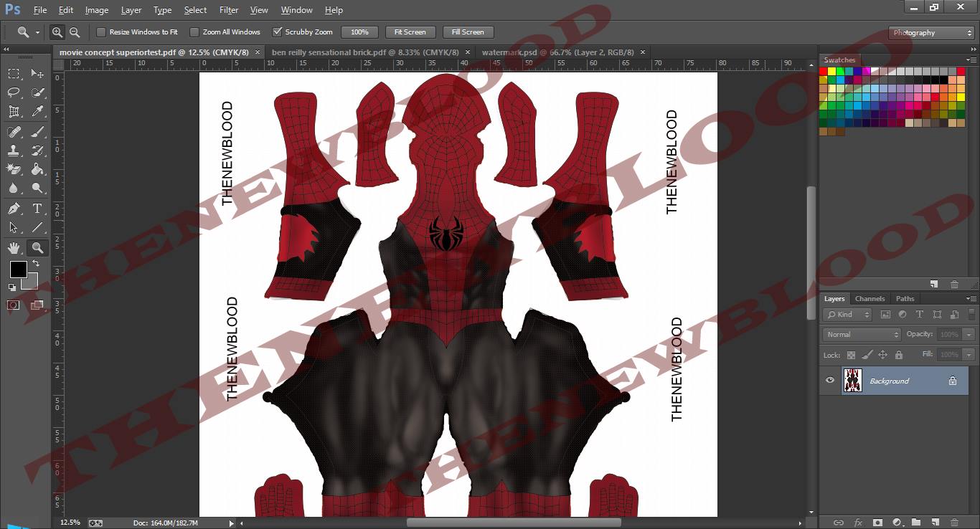Open the layer filter Kind dropdown

(x=847, y=315)
